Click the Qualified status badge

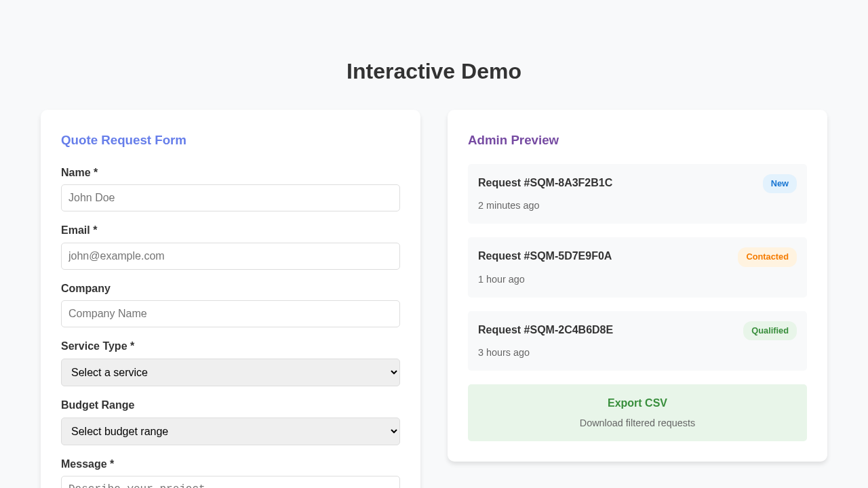[x=770, y=331]
